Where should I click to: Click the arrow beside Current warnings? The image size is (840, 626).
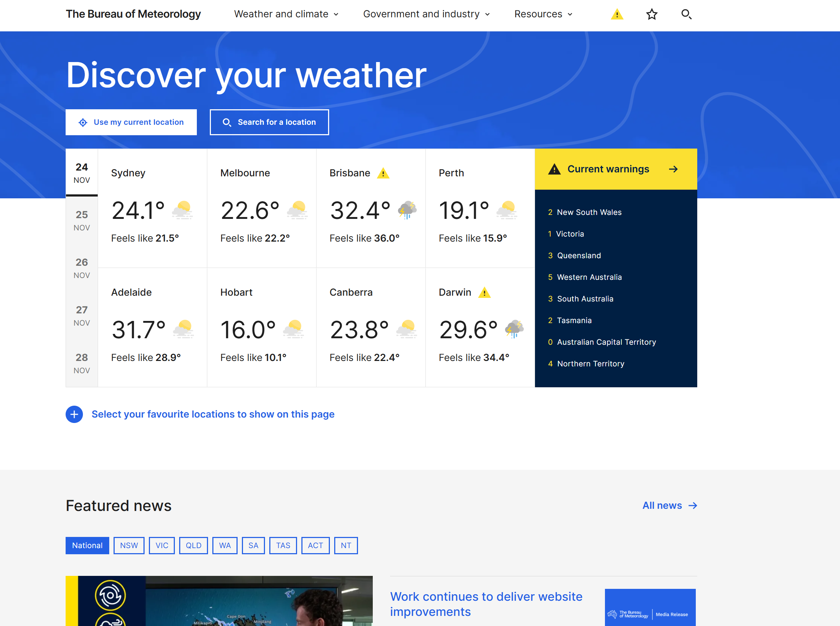673,169
